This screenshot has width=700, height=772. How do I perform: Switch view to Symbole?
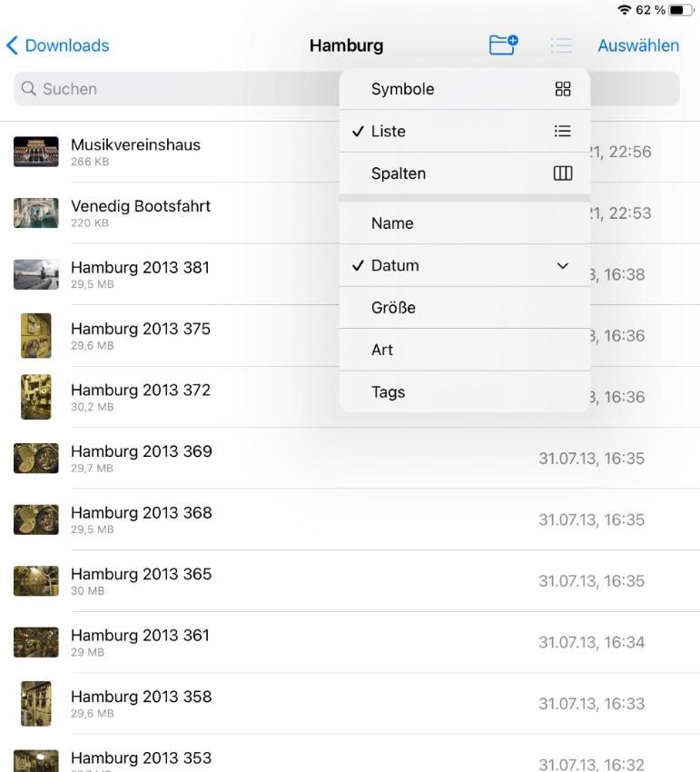click(x=402, y=89)
